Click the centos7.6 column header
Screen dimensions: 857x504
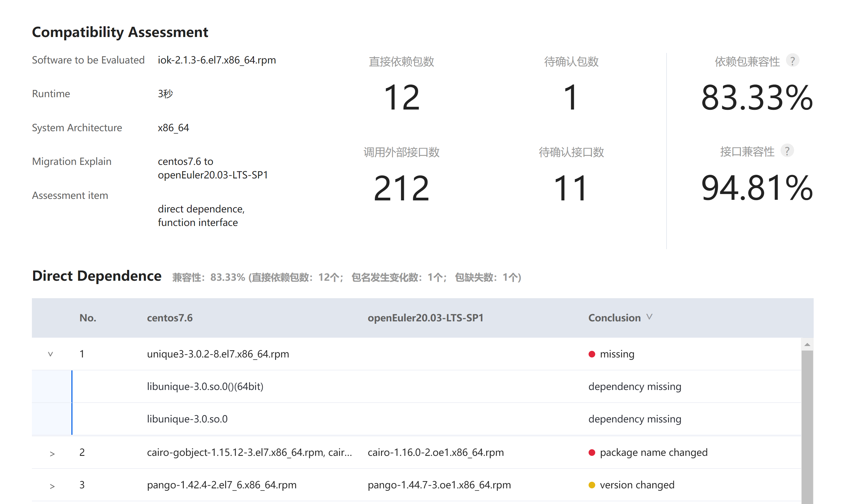(170, 318)
